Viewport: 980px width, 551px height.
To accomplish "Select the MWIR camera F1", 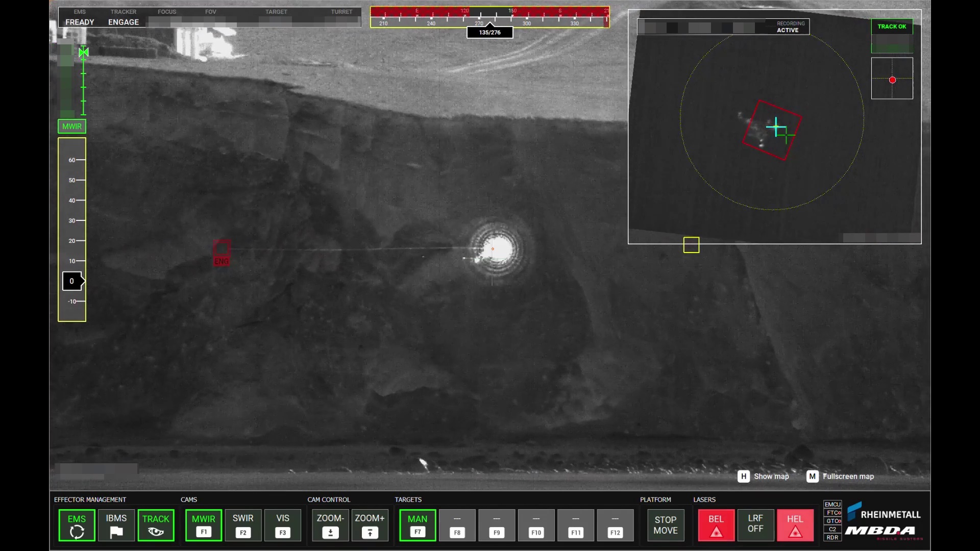I will pos(204,525).
